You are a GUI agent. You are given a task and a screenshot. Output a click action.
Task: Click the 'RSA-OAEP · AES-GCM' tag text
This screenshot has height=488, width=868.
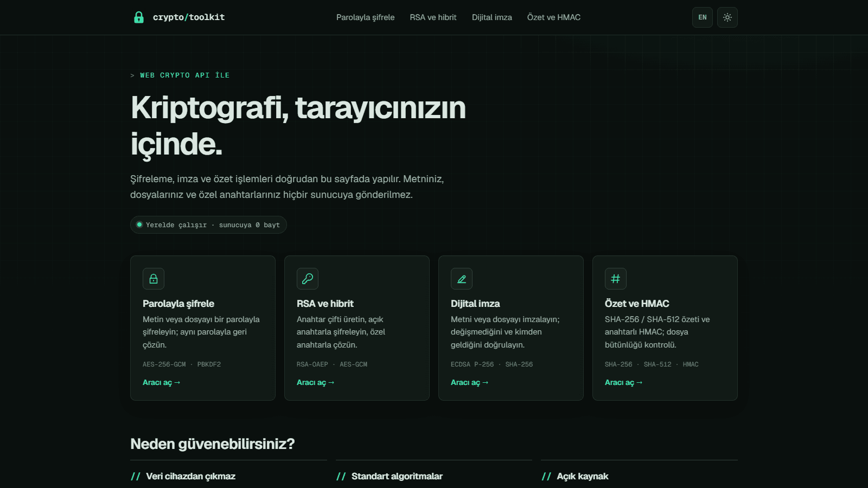[332, 364]
